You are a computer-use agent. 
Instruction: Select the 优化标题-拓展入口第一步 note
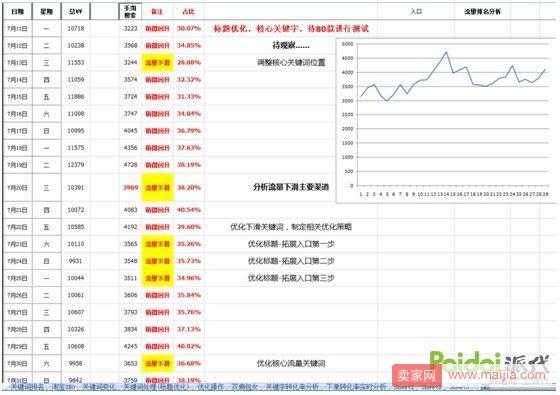pos(291,244)
